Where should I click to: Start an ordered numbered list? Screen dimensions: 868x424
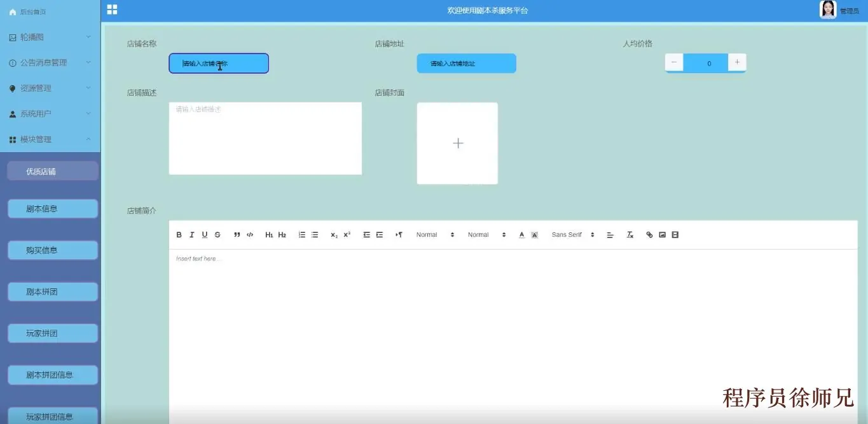[301, 235]
